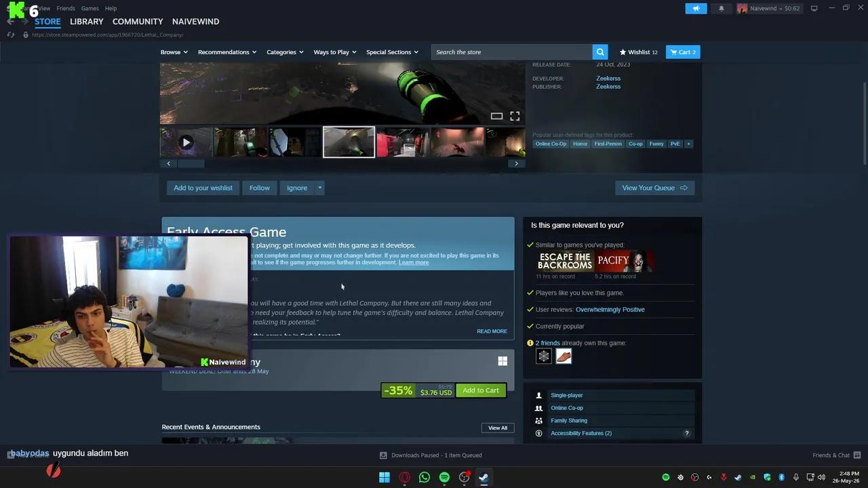Select the highlighted green flashlight screenshot thumbnail
Screen dimensions: 868x488
349,142
